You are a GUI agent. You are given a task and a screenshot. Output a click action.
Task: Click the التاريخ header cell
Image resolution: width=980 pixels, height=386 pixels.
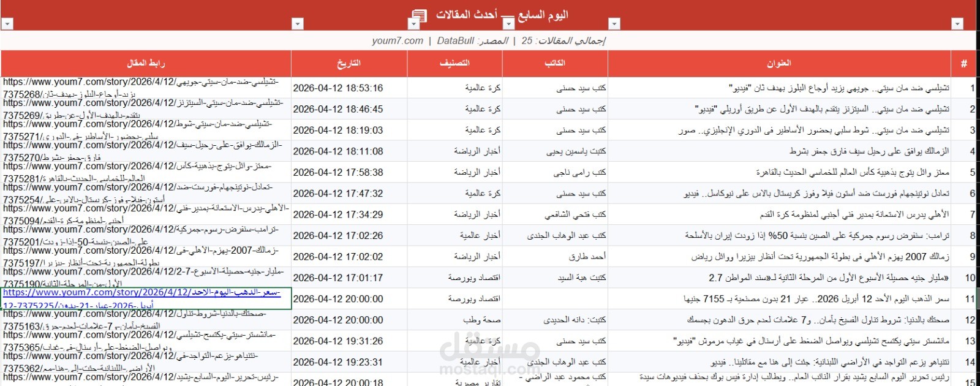coord(349,63)
